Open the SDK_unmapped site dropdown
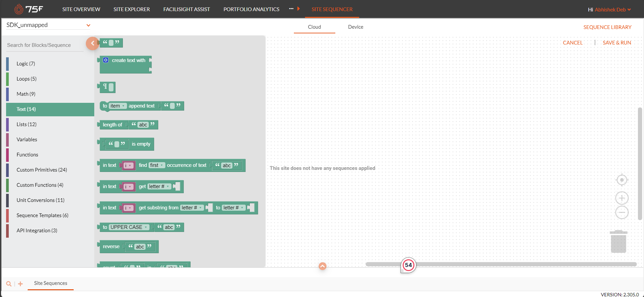The image size is (644, 297). pyautogui.click(x=48, y=25)
